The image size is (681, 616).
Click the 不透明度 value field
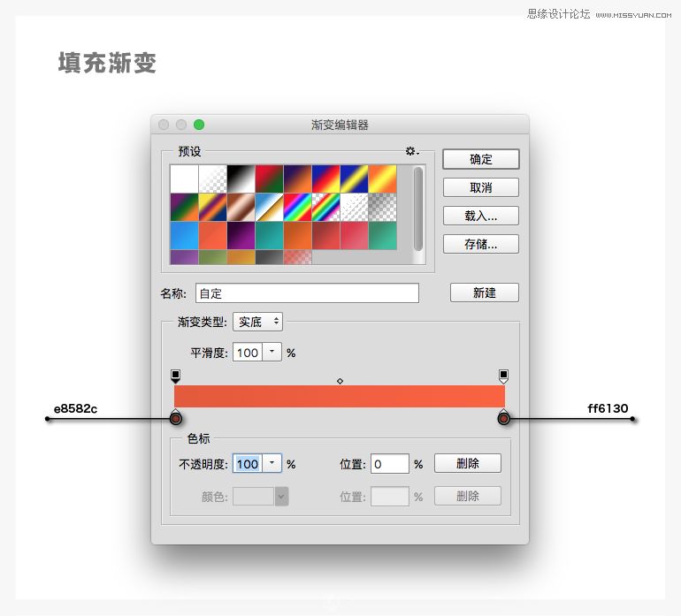coord(248,464)
